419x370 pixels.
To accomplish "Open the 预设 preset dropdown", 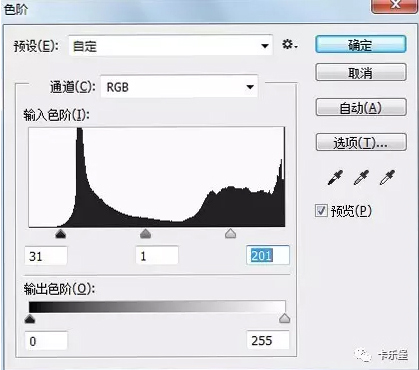I will pyautogui.click(x=170, y=45).
